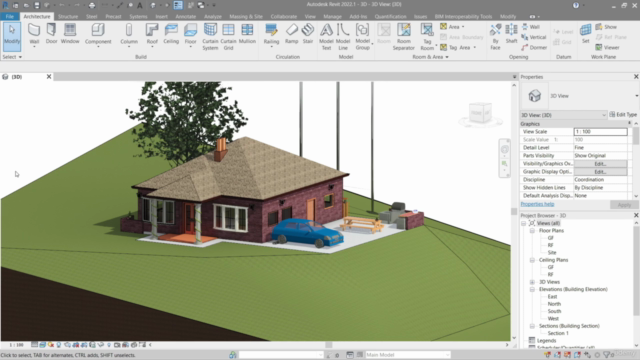The height and width of the screenshot is (360, 640).
Task: Pick the Window tool
Action: (70, 34)
